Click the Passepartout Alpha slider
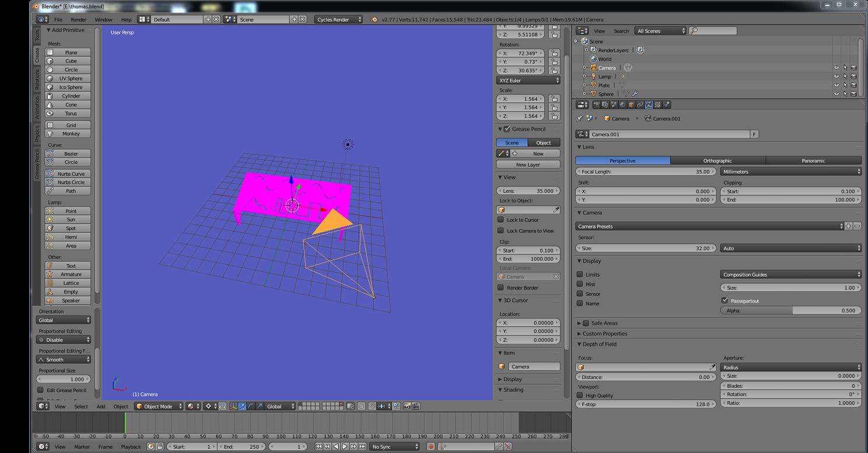868x453 pixels. 790,311
